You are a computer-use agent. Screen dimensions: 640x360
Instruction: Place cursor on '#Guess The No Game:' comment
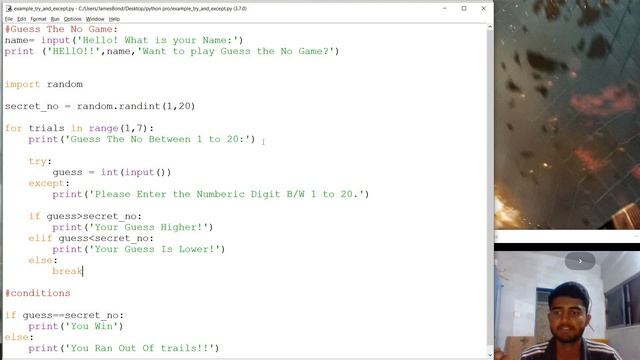pyautogui.click(x=61, y=29)
